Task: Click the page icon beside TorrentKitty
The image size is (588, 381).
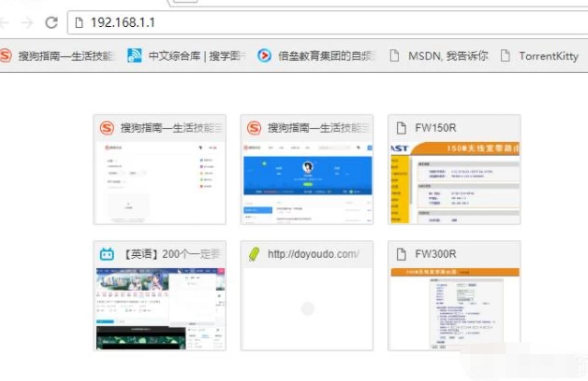Action: (x=506, y=56)
